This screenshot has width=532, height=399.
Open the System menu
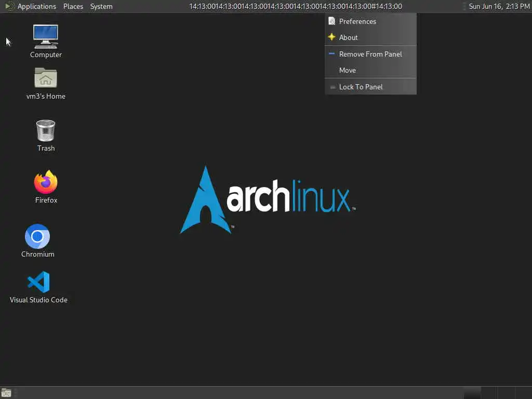click(101, 6)
